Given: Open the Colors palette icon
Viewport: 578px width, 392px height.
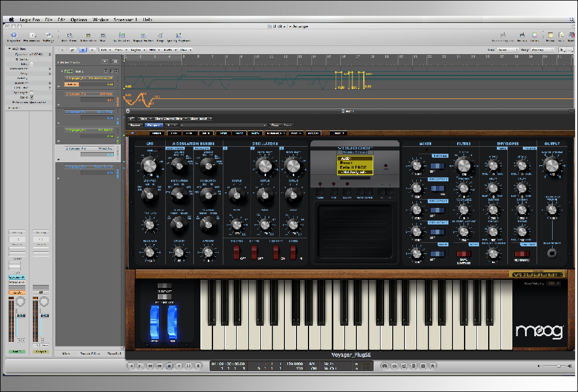Looking at the screenshot, I should click(534, 35).
